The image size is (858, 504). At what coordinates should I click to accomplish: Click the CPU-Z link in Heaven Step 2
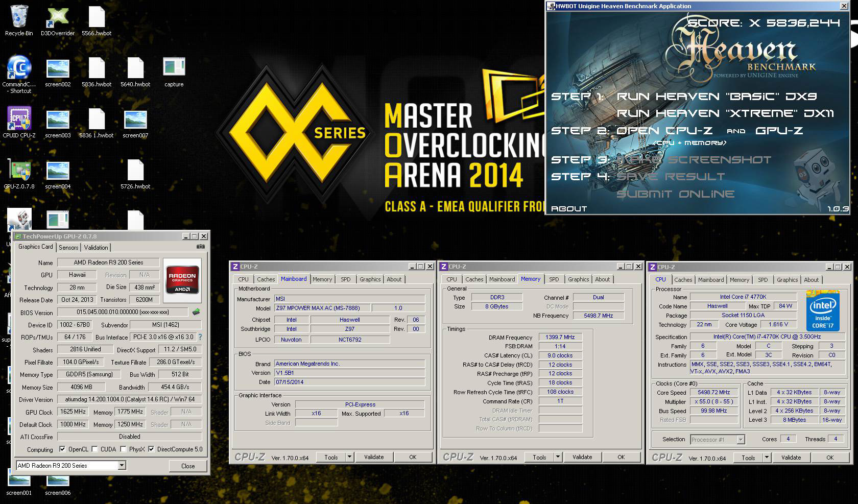(665, 130)
